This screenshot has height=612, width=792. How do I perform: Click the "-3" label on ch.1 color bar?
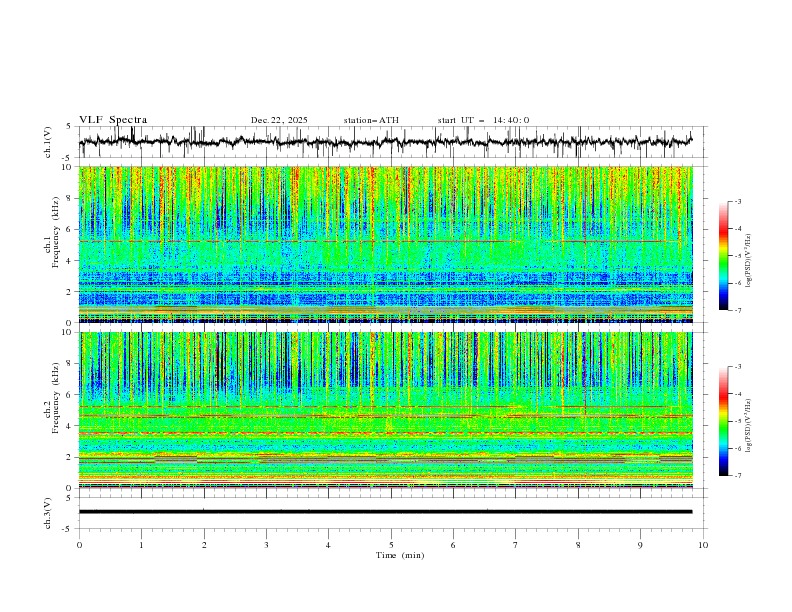(738, 201)
